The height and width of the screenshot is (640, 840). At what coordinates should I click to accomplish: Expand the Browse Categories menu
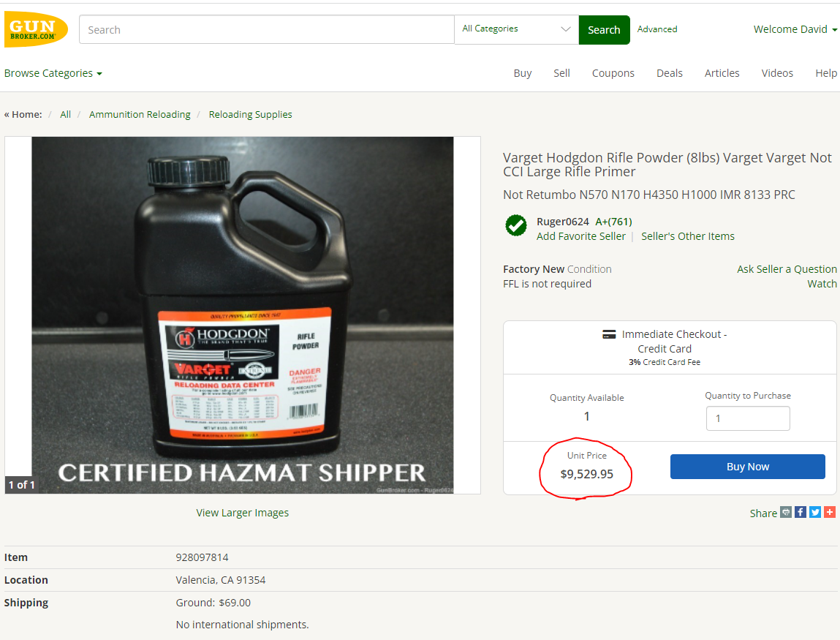pos(53,73)
